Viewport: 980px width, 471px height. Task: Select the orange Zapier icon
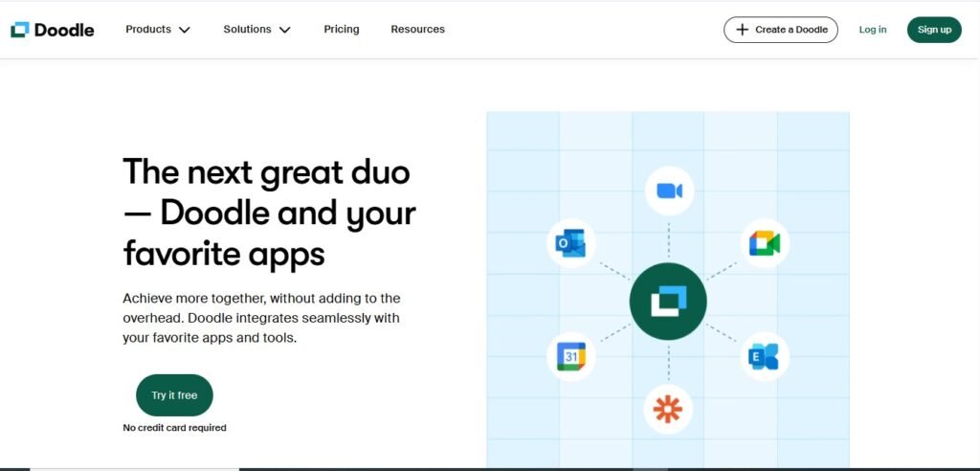[x=668, y=410]
